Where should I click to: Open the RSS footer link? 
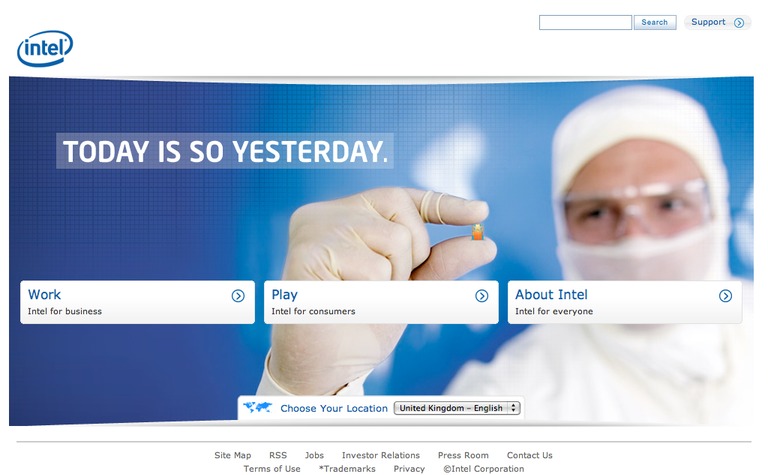(x=278, y=455)
